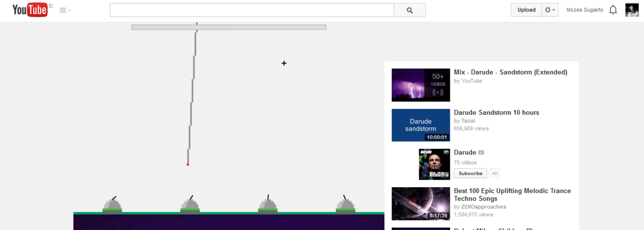The image size is (644, 230).
Task: Open the notifications bell
Action: [x=613, y=10]
